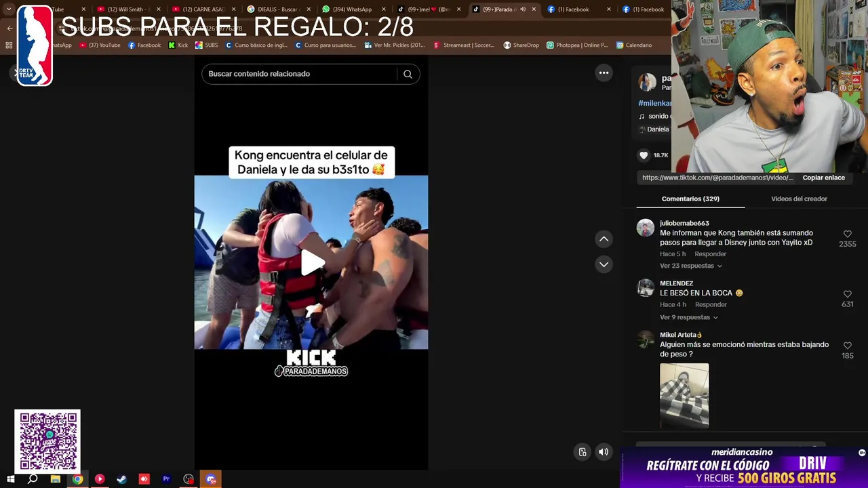Image resolution: width=868 pixels, height=488 pixels.
Task: Reply to MELENDEZ via Responder
Action: pyautogui.click(x=711, y=305)
